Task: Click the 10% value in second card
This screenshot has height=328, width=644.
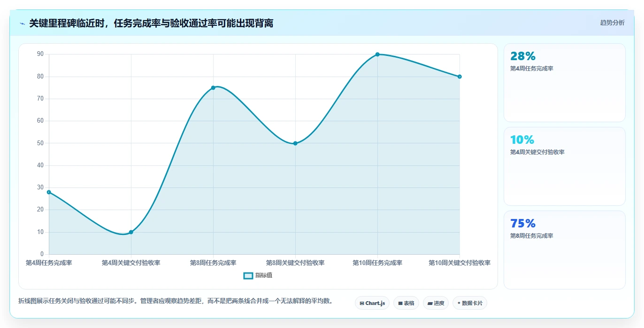Action: [522, 140]
